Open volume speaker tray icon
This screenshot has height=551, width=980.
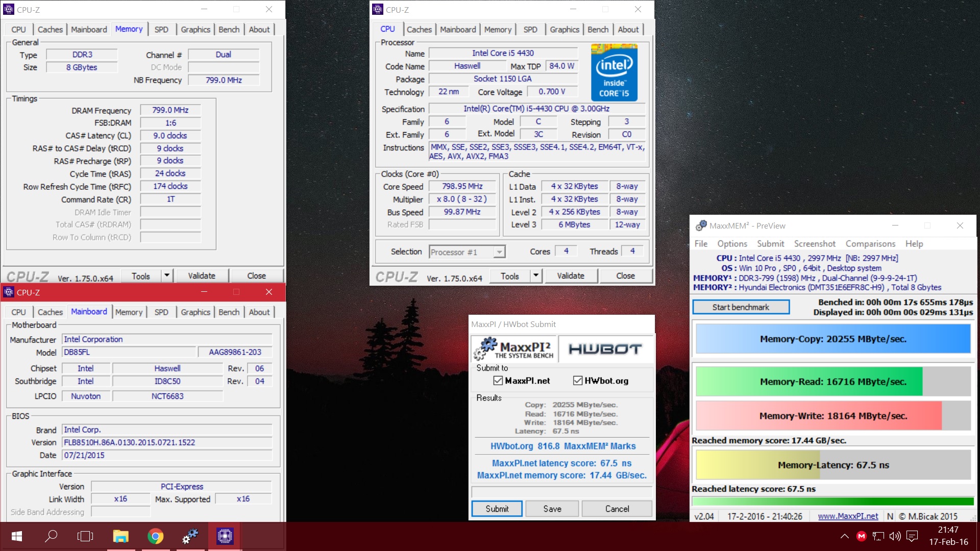point(895,536)
